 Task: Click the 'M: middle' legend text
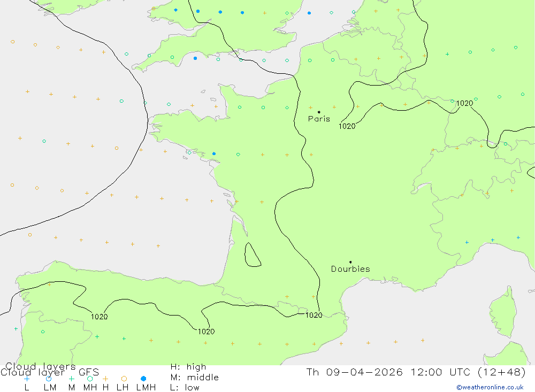click(195, 378)
